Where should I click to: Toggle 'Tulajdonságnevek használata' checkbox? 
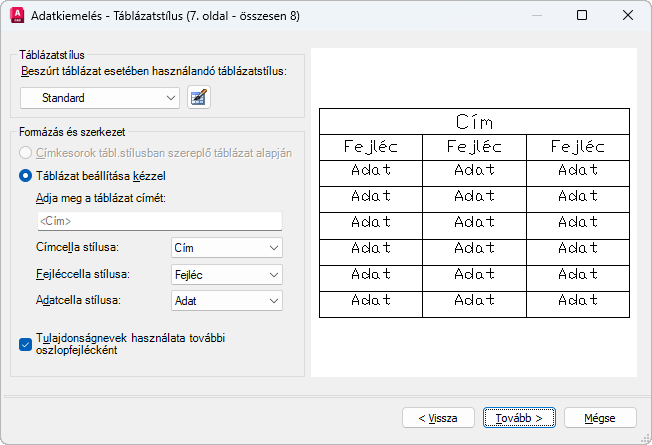pos(26,344)
